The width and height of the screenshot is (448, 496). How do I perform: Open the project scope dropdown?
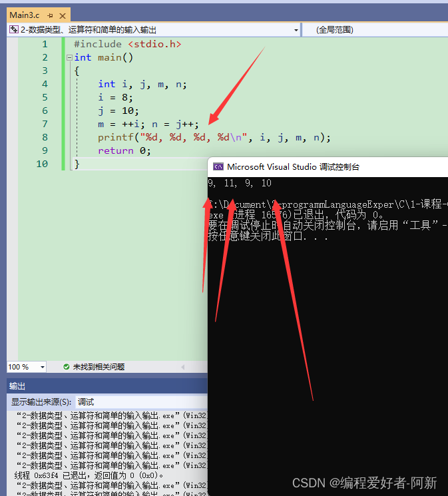(296, 30)
